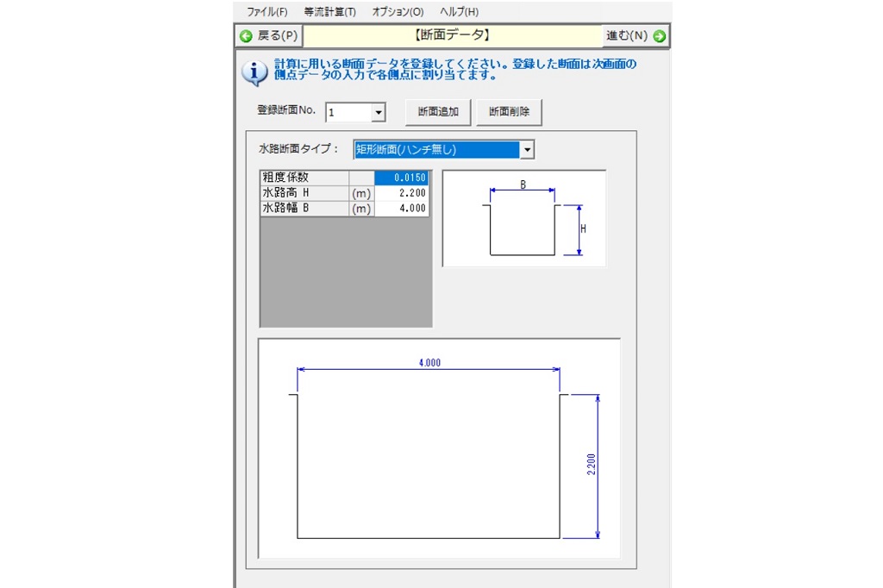Viewport: 883px width, 588px height.
Task: Click the green back arrow icon
Action: tap(246, 36)
